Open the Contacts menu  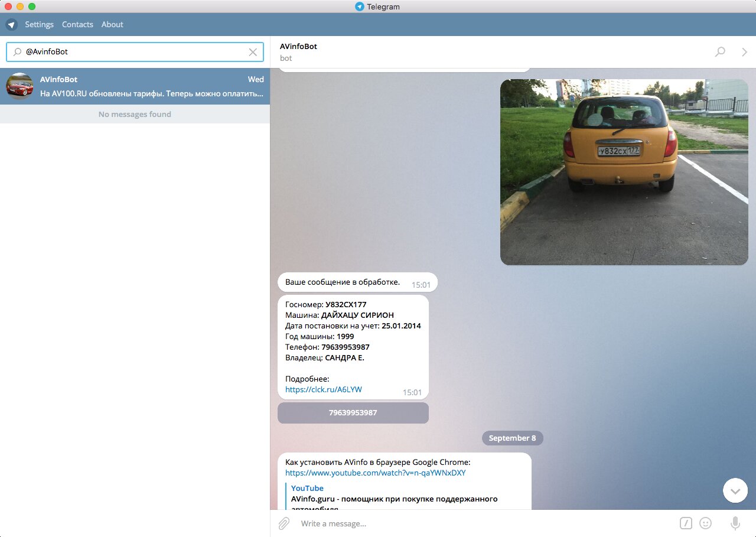pyautogui.click(x=77, y=24)
